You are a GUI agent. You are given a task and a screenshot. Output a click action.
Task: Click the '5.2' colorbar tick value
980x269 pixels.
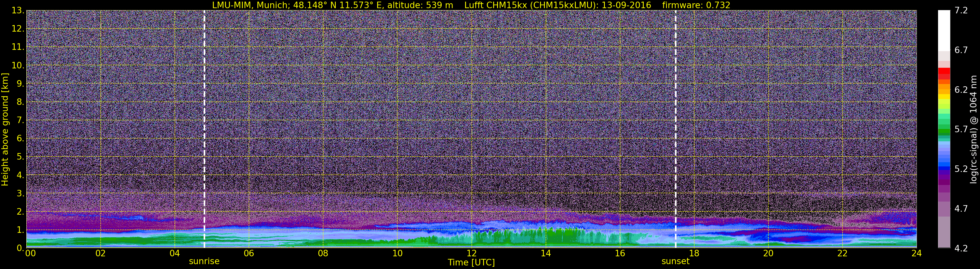[961, 169]
